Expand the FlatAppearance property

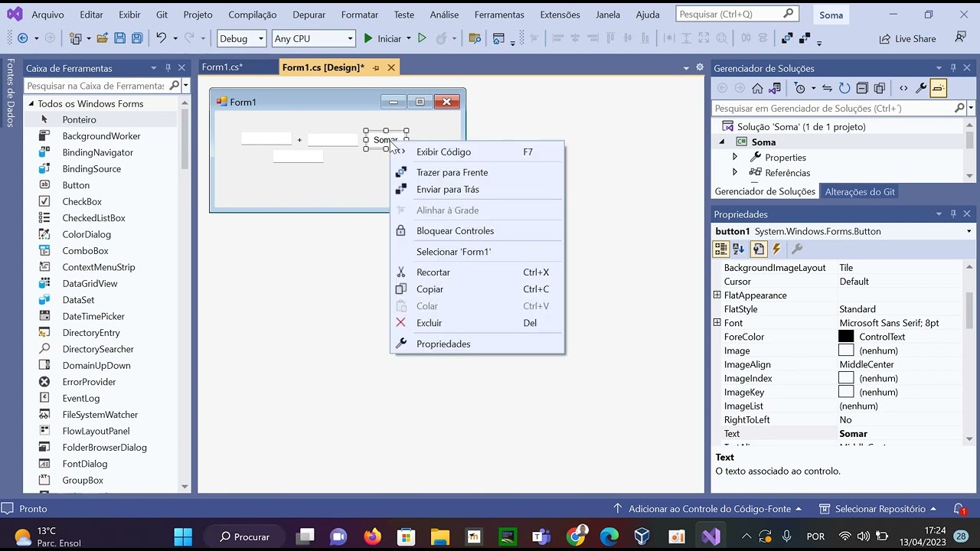[x=717, y=295]
